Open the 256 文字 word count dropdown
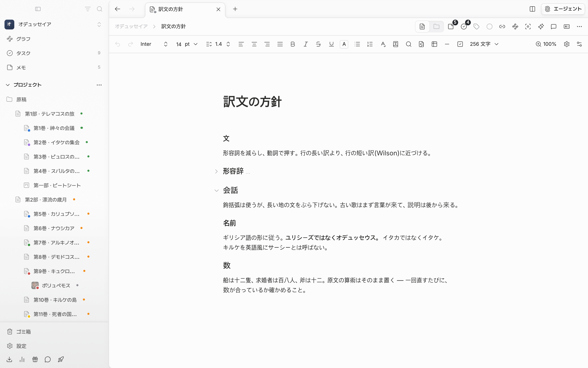588x368 pixels. (484, 44)
